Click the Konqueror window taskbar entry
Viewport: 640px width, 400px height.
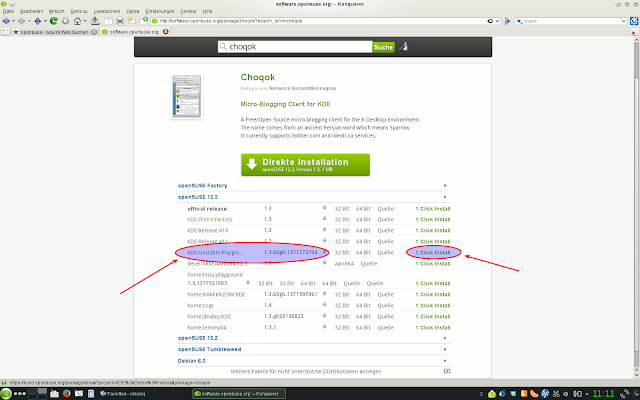pyautogui.click(x=239, y=394)
